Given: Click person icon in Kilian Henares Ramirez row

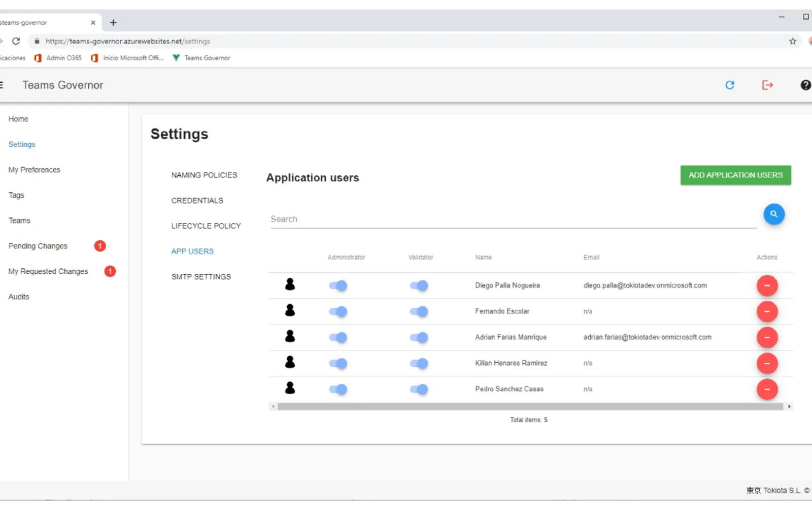Looking at the screenshot, I should pyautogui.click(x=290, y=362).
